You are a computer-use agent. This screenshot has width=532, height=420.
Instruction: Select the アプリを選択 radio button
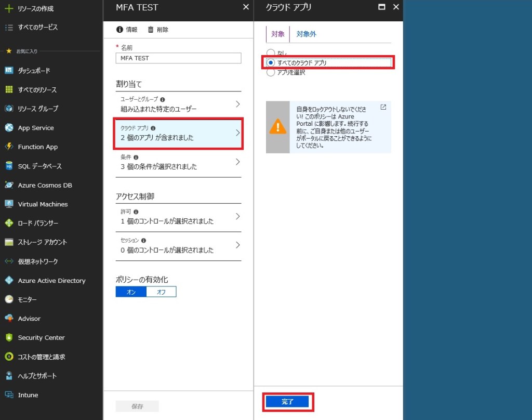point(270,72)
